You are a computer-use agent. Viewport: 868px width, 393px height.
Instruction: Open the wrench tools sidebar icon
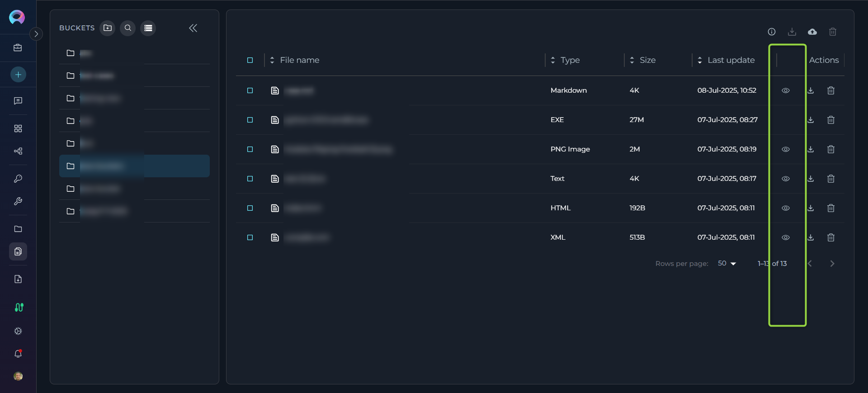click(18, 201)
